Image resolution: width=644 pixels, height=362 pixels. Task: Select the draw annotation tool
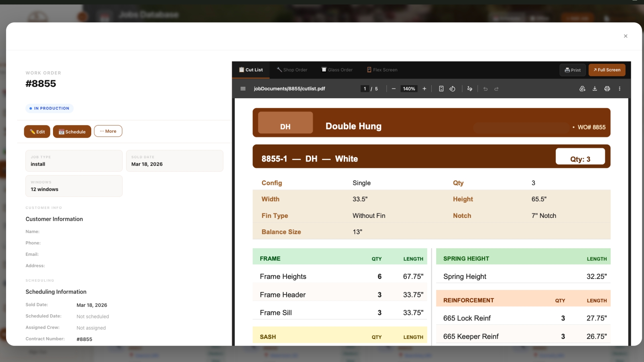470,89
